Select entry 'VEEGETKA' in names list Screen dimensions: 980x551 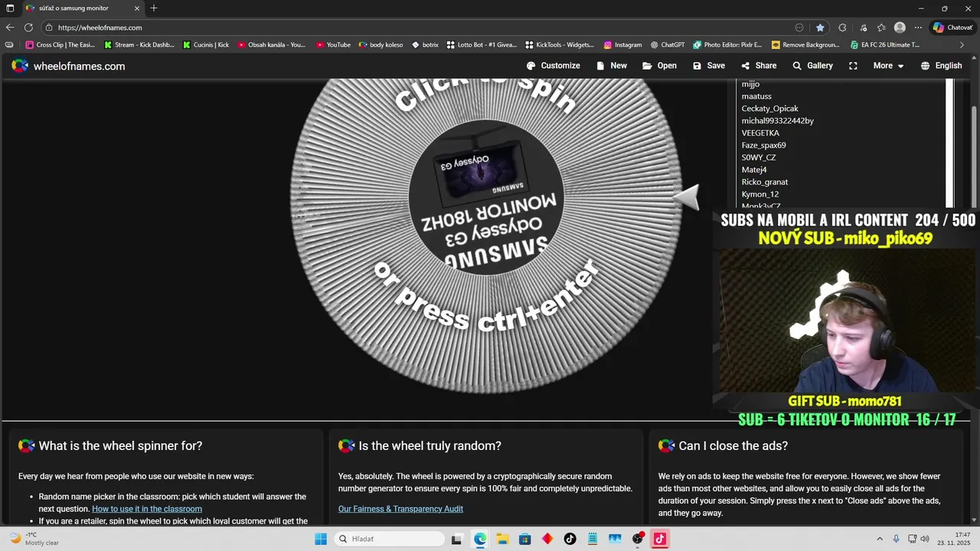(760, 133)
